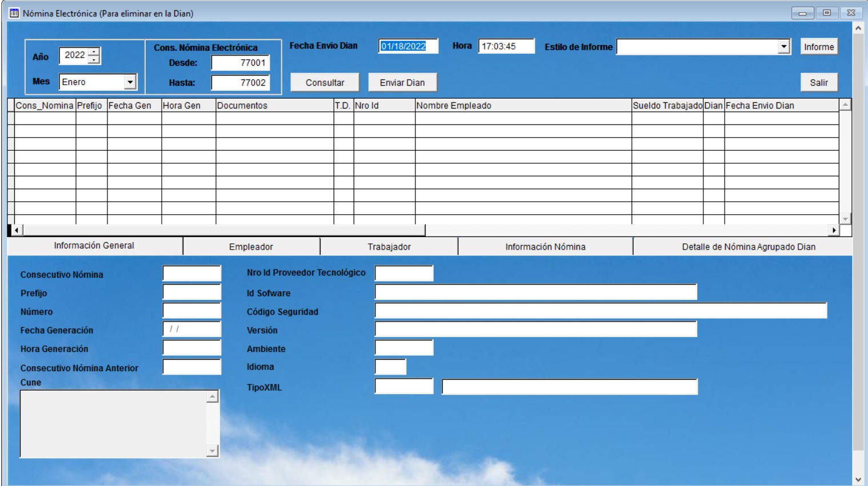Expand the Estilo de Informe combo box
Image resolution: width=868 pixels, height=486 pixels.
(784, 47)
